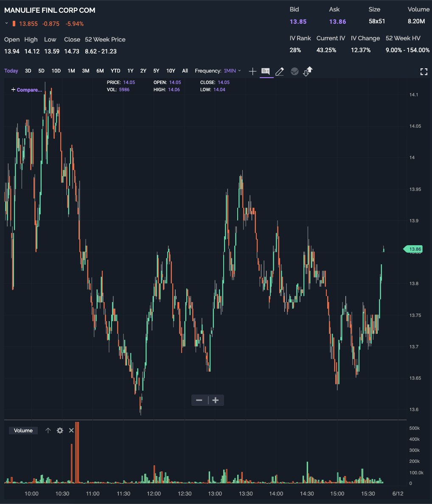The image size is (432, 504).
Task: Open the pencil drawing tool
Action: tap(280, 71)
